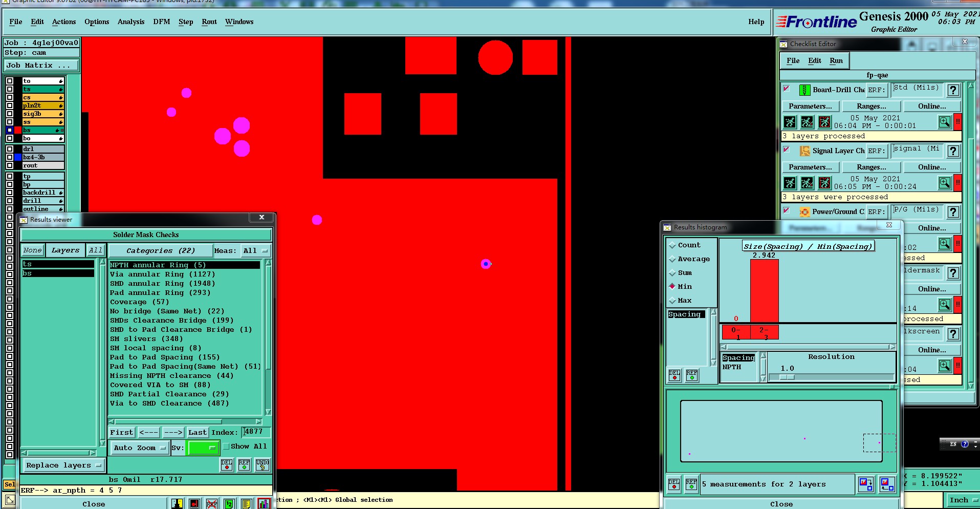The width and height of the screenshot is (980, 509).
Task: Click help question mark for Signal Layer Checks
Action: 953,151
